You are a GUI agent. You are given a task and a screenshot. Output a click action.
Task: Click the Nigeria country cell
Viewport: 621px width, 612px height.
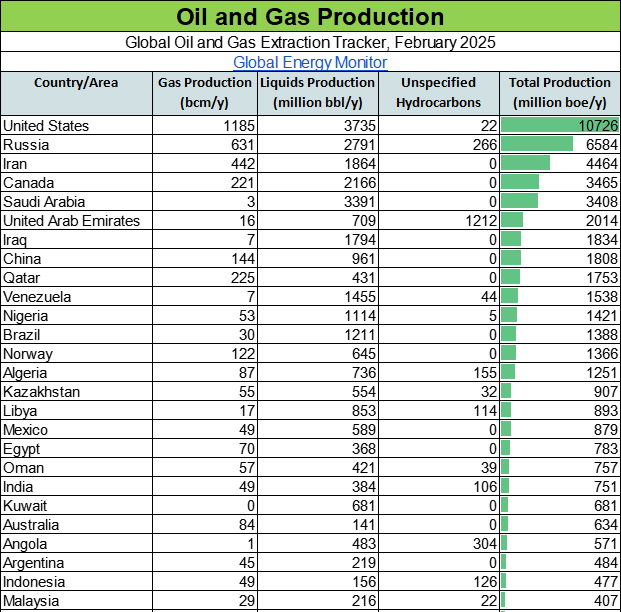click(x=76, y=316)
